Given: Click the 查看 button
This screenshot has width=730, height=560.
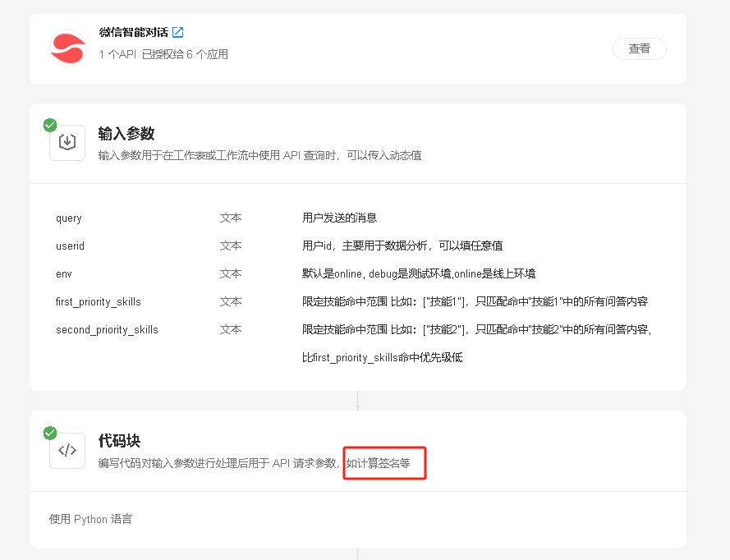Looking at the screenshot, I should point(639,49).
